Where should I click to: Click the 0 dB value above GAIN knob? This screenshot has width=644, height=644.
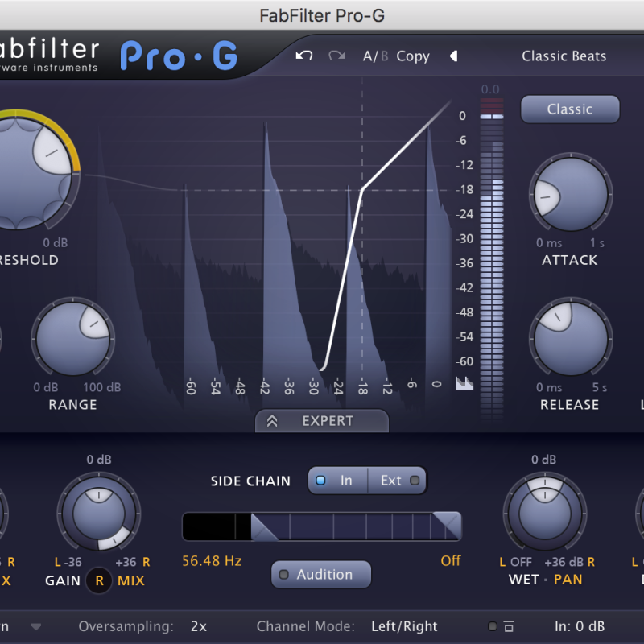coord(99,460)
